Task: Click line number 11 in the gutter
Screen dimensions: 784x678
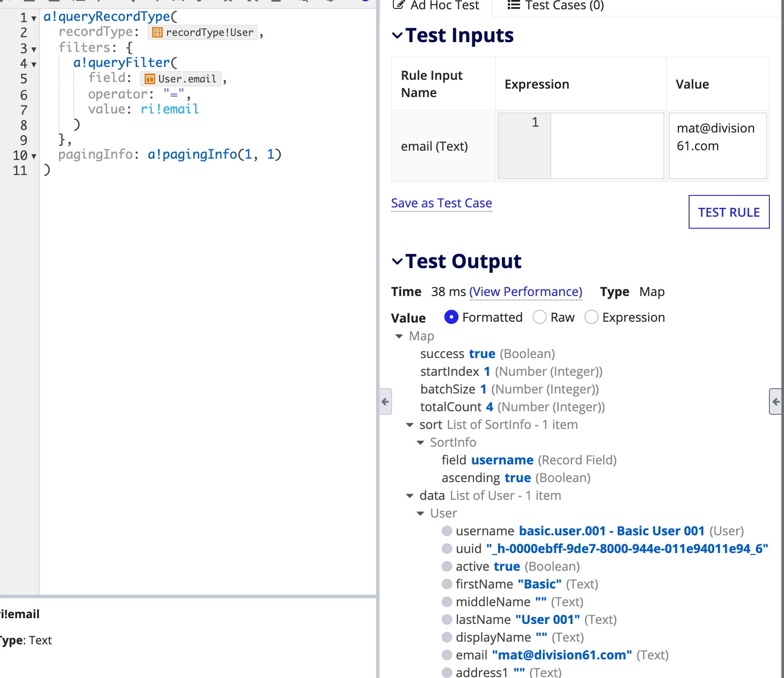Action: pyautogui.click(x=20, y=171)
